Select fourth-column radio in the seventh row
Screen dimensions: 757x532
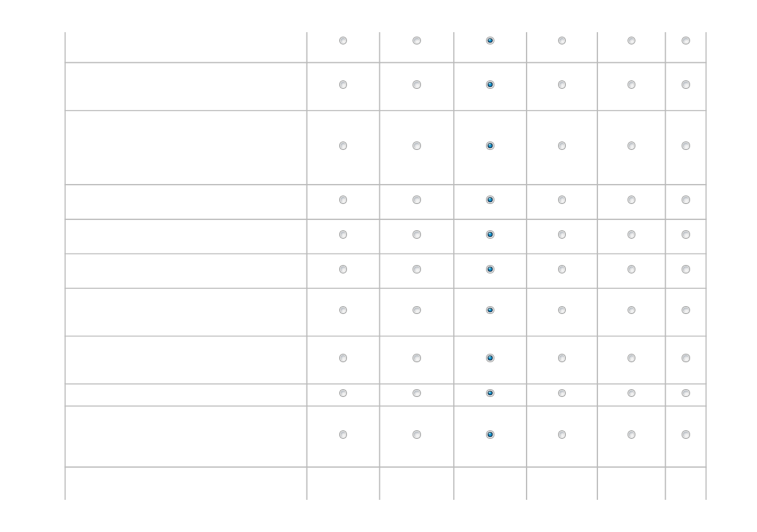(562, 310)
